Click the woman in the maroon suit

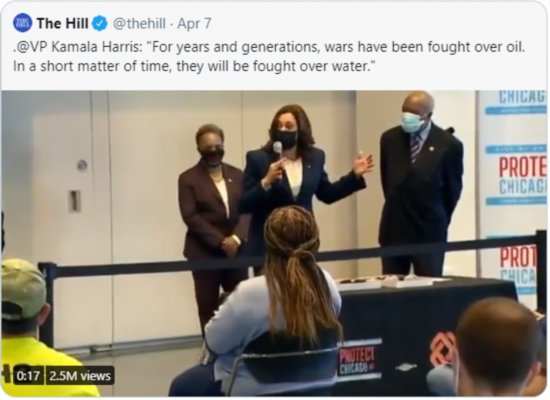click(x=210, y=211)
